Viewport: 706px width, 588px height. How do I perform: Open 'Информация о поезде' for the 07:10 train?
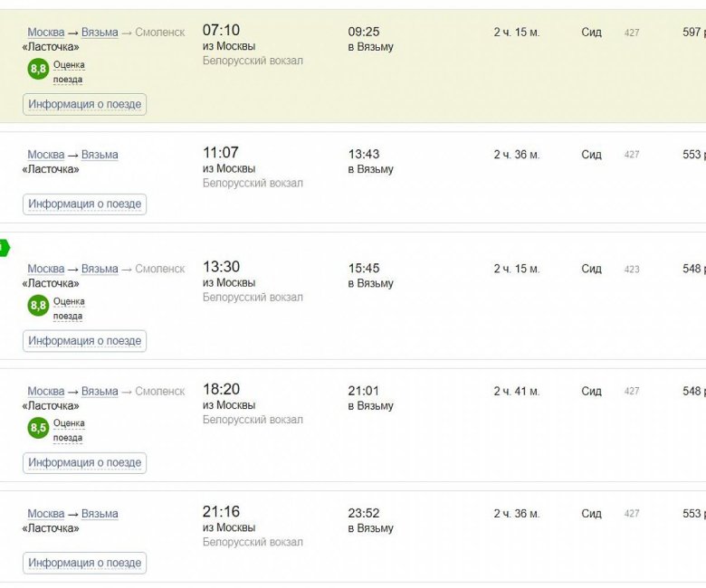tap(84, 105)
